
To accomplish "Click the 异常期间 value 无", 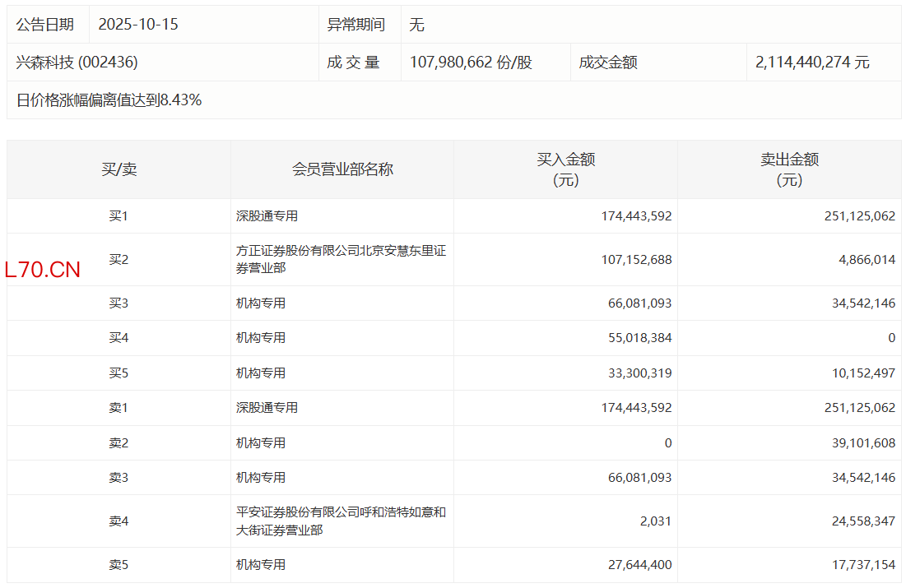I will (416, 25).
